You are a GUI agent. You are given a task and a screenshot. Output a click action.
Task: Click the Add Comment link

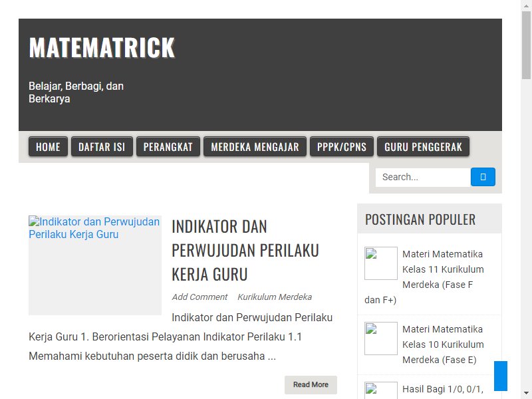(x=199, y=297)
